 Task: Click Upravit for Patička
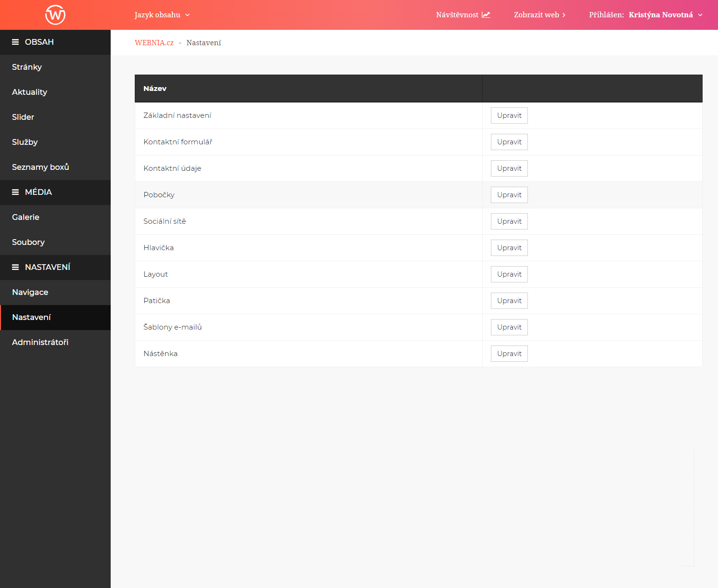coord(509,301)
